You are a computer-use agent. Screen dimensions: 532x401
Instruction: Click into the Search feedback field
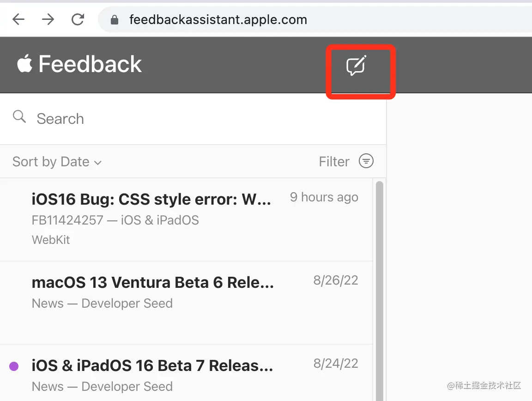pos(185,119)
